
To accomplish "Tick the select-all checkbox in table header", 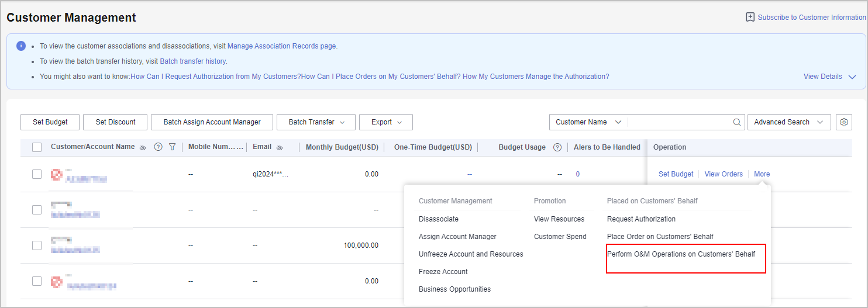I will click(37, 147).
